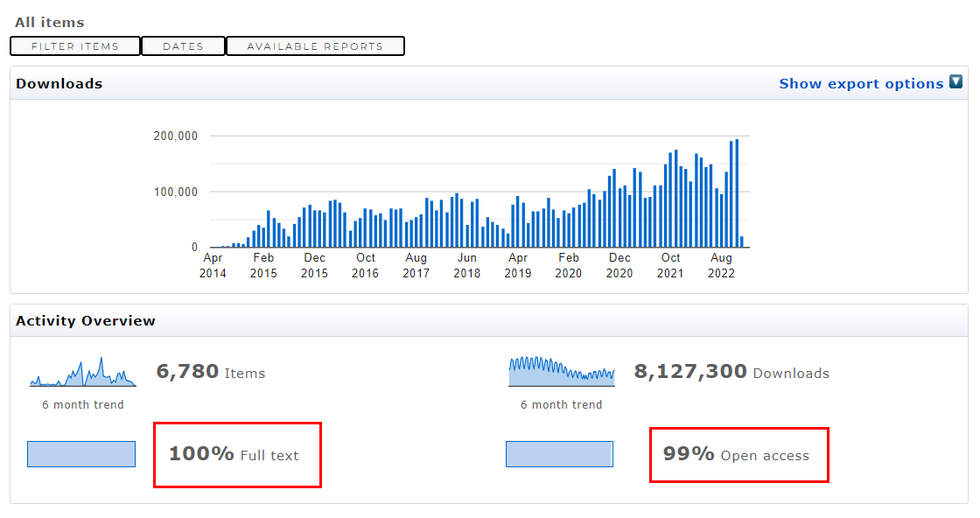Select the 8,127,300 Downloads statistic
This screenshot has height=518, width=980.
pyautogui.click(x=731, y=373)
